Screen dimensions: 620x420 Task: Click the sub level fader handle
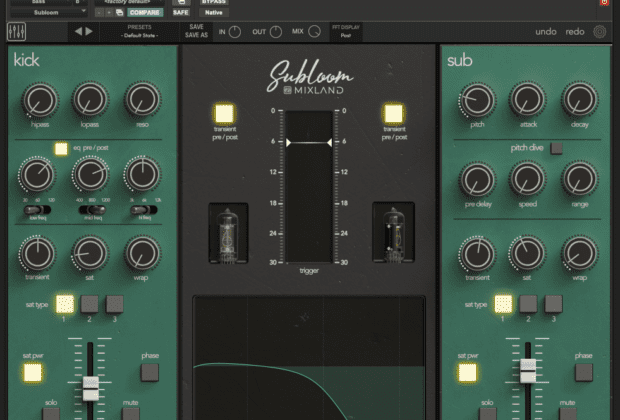[528, 371]
